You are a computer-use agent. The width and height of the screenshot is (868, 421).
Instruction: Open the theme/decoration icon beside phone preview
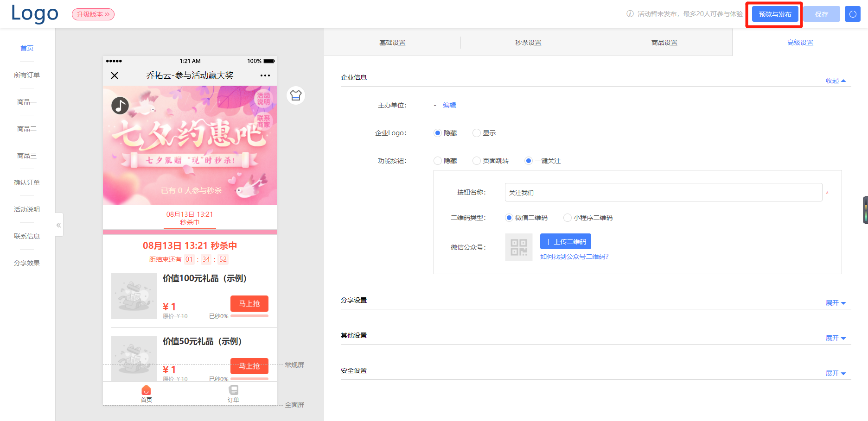[x=295, y=95]
